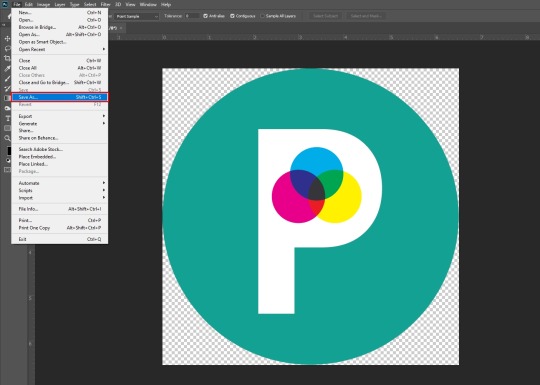
Task: Choose Print... menu item
Action: coord(60,220)
